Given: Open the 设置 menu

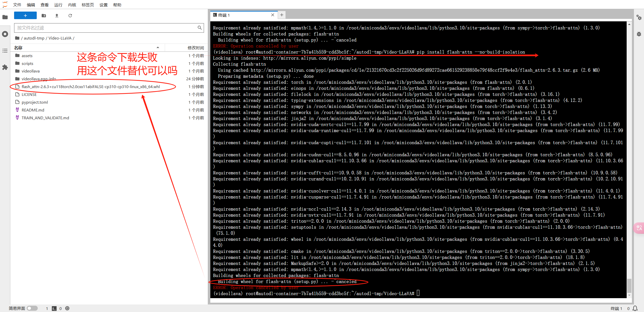Looking at the screenshot, I should [103, 5].
